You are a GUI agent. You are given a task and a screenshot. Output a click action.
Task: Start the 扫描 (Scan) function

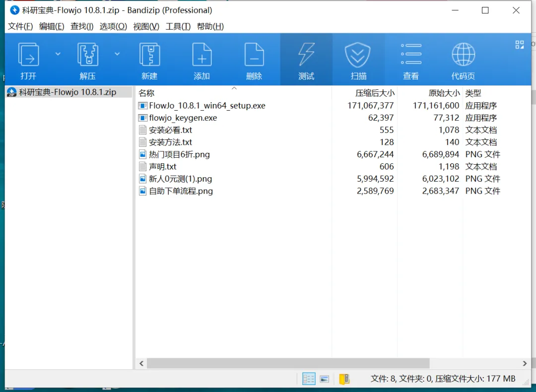(x=358, y=60)
